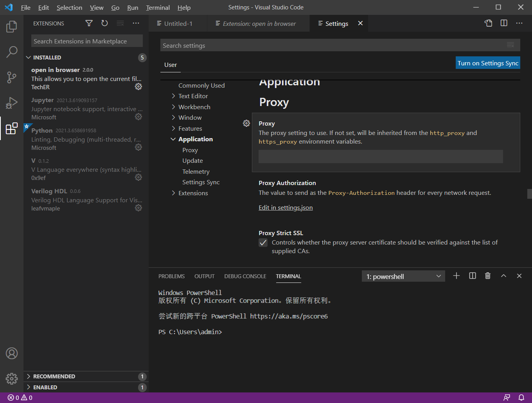This screenshot has width=532, height=403.
Task: Follow the Edit in settings.json link
Action: (x=286, y=208)
